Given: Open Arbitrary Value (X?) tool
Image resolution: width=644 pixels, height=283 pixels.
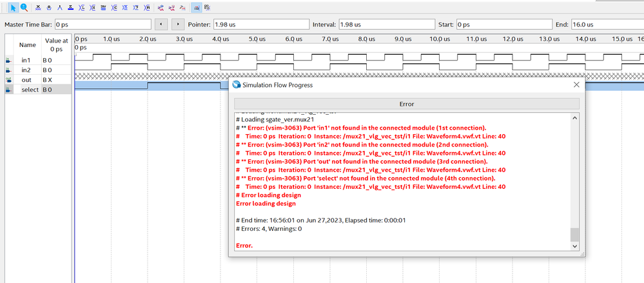Looking at the screenshot, I should click(x=136, y=8).
